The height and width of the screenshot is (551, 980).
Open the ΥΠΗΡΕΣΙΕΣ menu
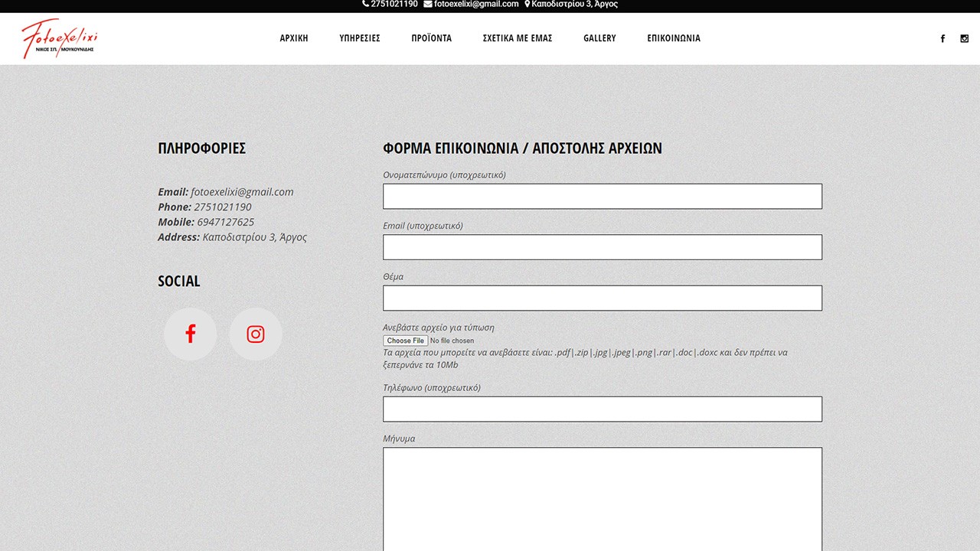(360, 38)
